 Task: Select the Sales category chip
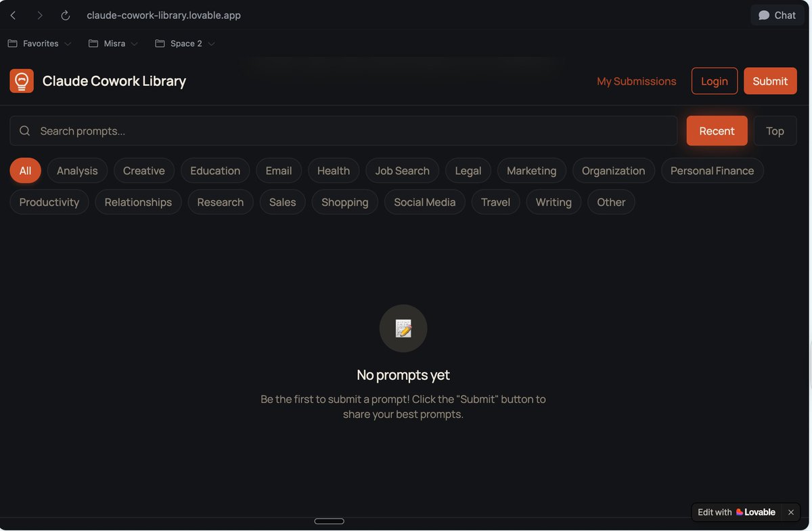click(283, 202)
